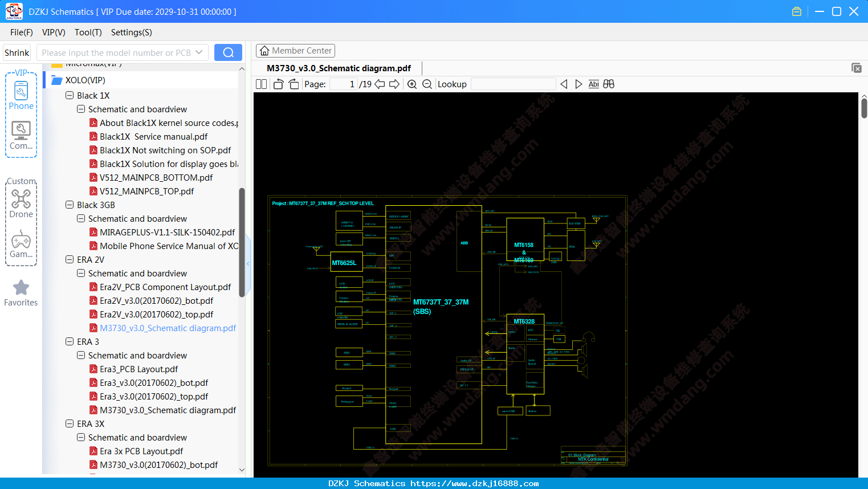Collapse Schematic and boardview under ERA 2V
The image size is (868, 489).
coord(81,274)
